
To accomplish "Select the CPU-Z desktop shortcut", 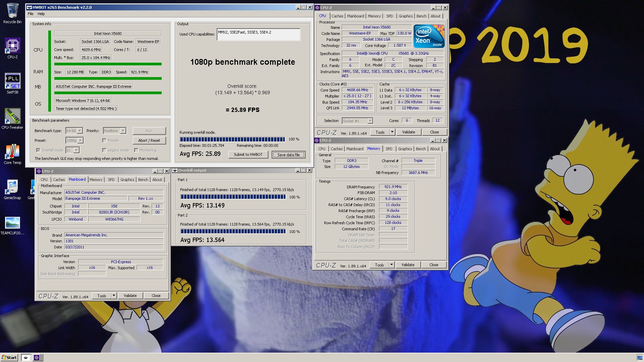I will click(12, 48).
